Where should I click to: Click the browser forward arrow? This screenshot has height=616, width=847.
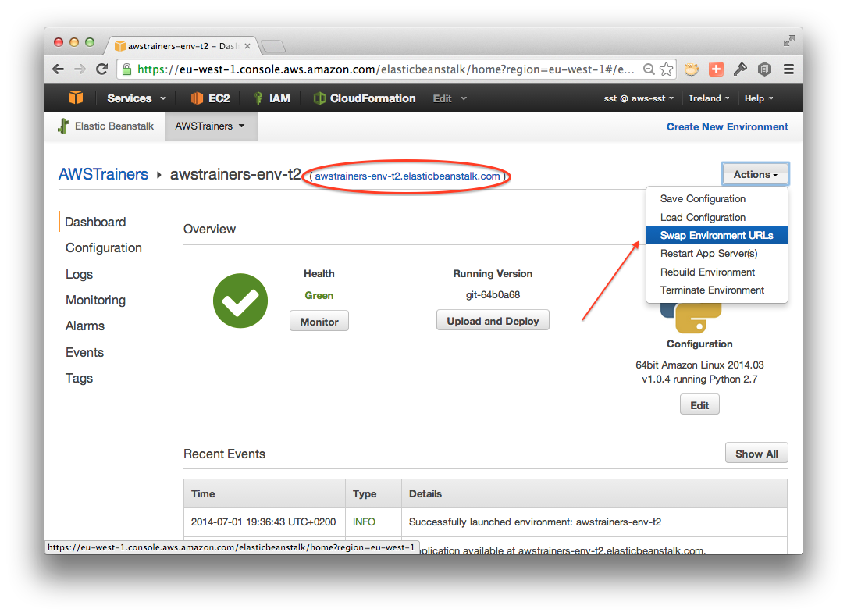pos(80,69)
